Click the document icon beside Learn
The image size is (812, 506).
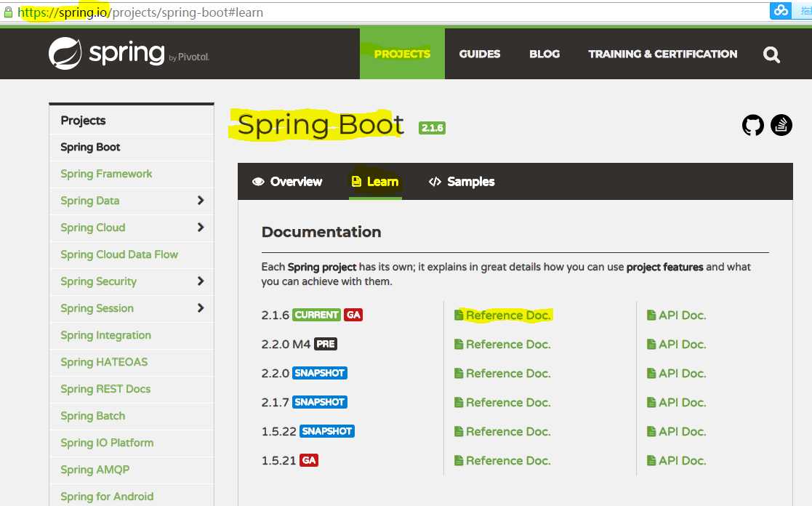tap(356, 181)
